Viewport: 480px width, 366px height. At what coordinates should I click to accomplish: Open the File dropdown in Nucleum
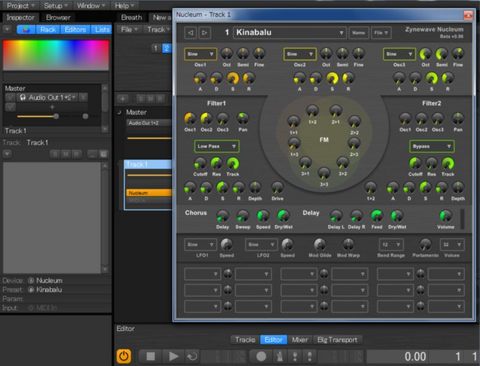(381, 33)
